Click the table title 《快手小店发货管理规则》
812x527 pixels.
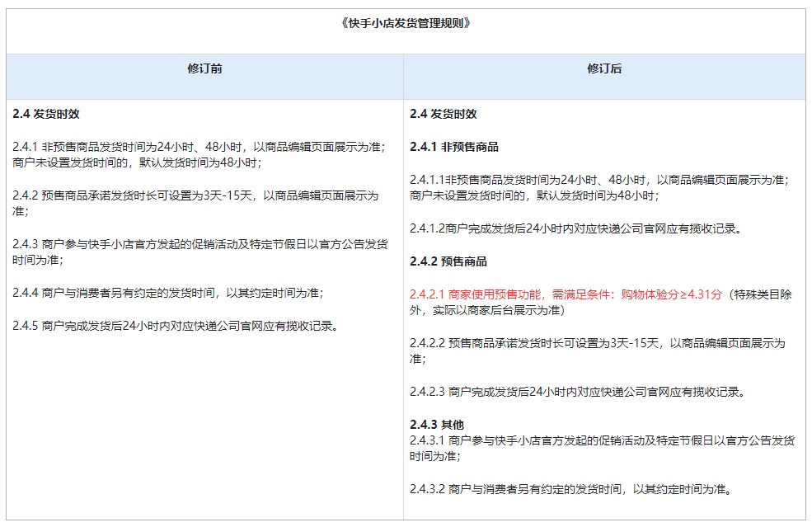pos(406,23)
